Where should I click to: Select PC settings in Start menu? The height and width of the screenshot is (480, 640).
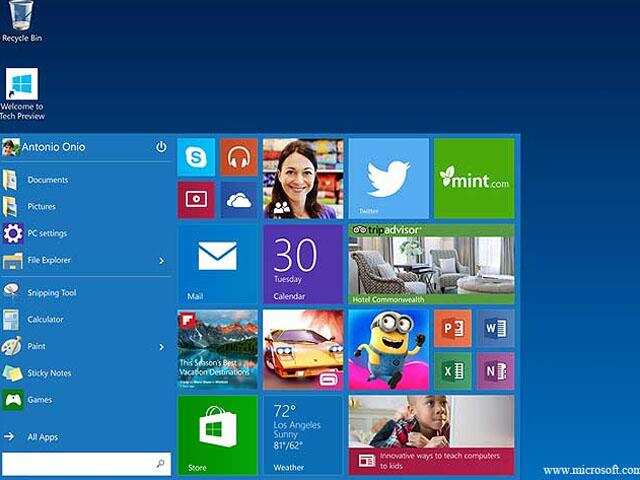coord(47,233)
